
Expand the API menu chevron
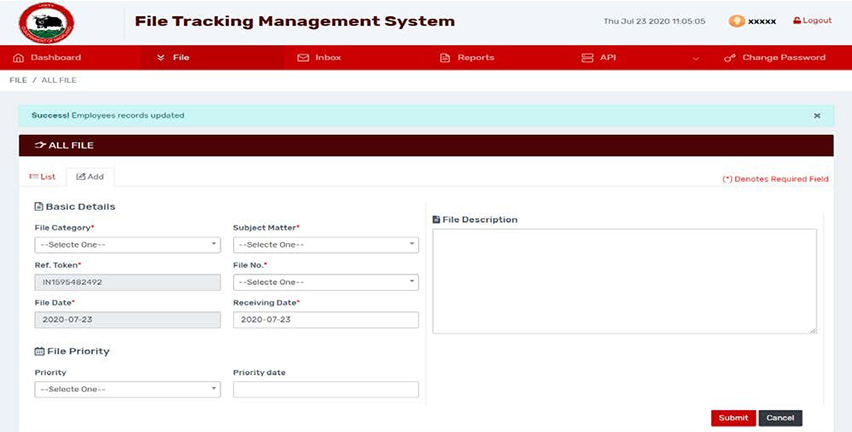click(x=695, y=58)
